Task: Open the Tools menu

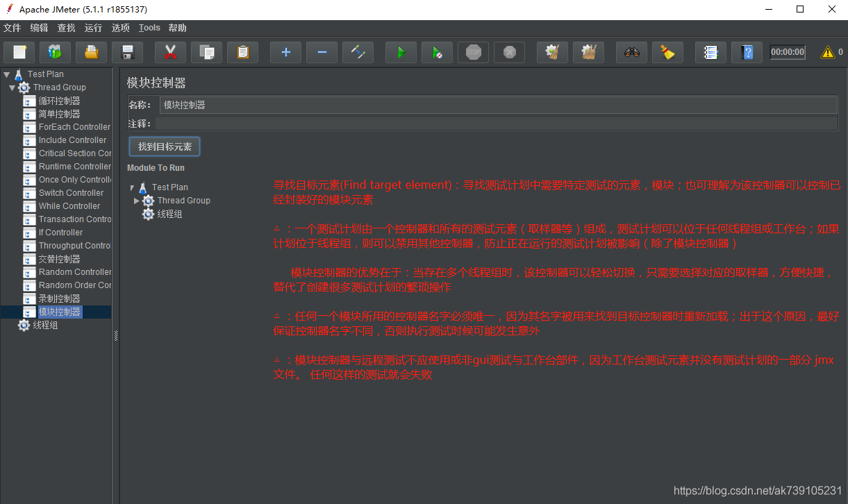Action: pos(149,28)
